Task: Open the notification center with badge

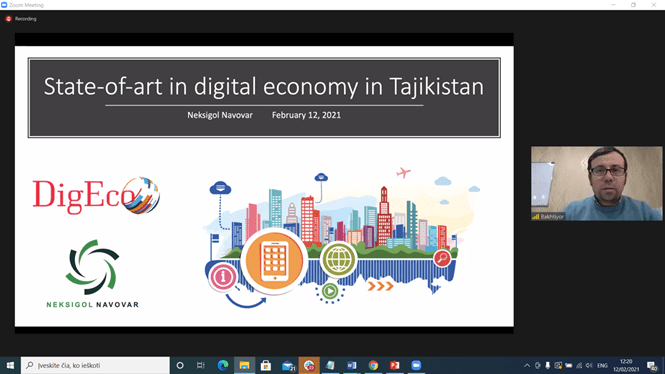Action: coord(652,365)
